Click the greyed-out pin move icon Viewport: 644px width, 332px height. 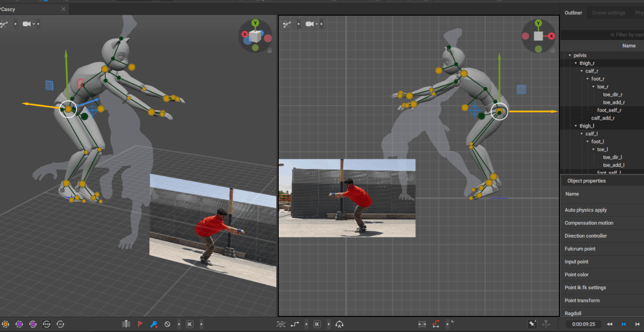point(546,324)
